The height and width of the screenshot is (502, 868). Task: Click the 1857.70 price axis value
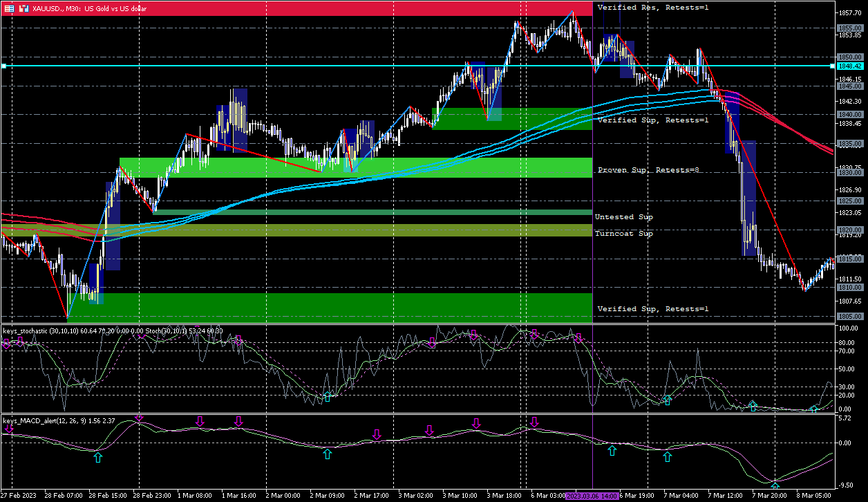tap(849, 13)
